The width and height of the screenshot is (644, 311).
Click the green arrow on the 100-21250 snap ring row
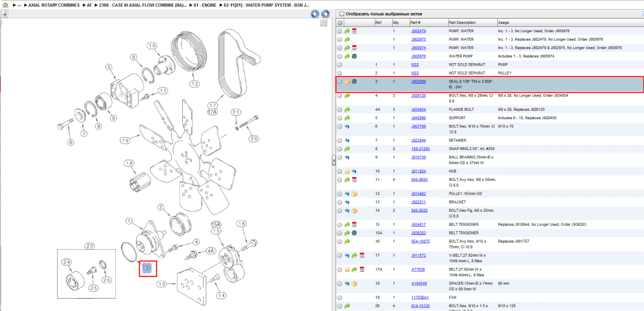pyautogui.click(x=347, y=149)
